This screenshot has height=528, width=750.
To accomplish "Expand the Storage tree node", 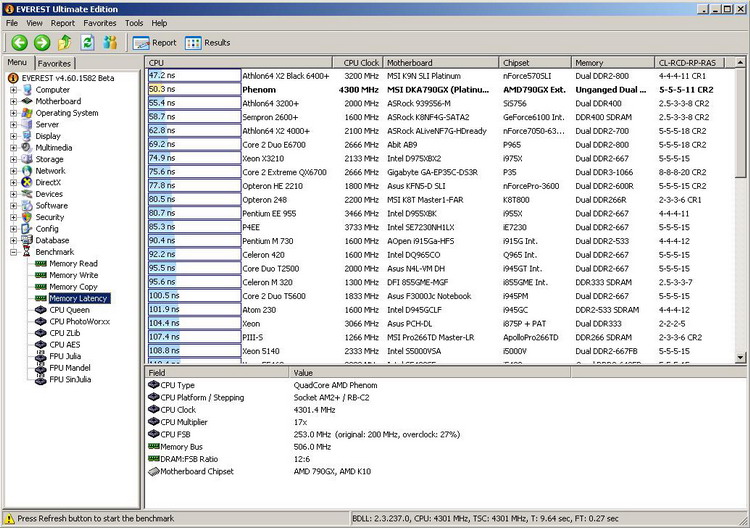I will [x=13, y=159].
